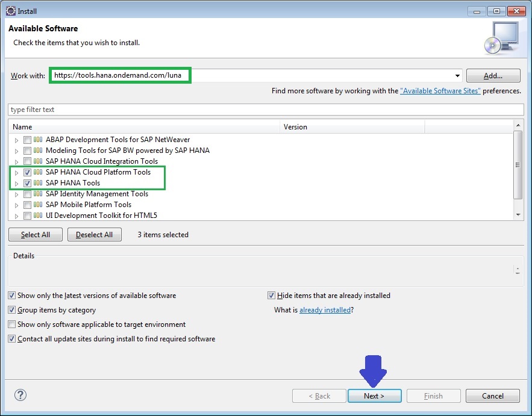Image resolution: width=532 pixels, height=416 pixels.
Task: Click the software list vertical scrollbar thumb
Action: [x=518, y=165]
